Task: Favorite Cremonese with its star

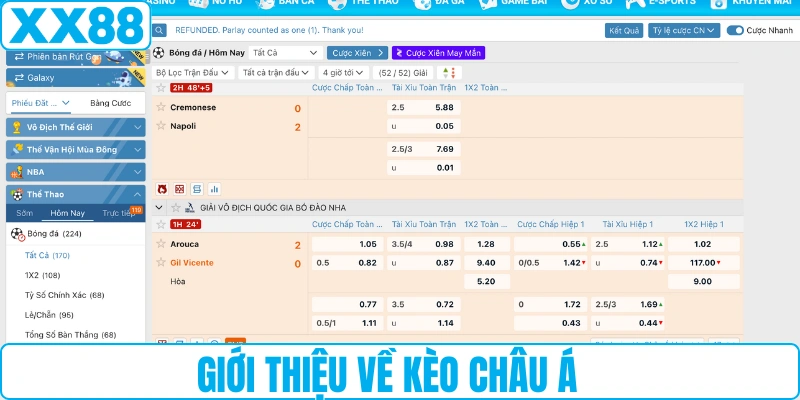Action: coord(161,107)
